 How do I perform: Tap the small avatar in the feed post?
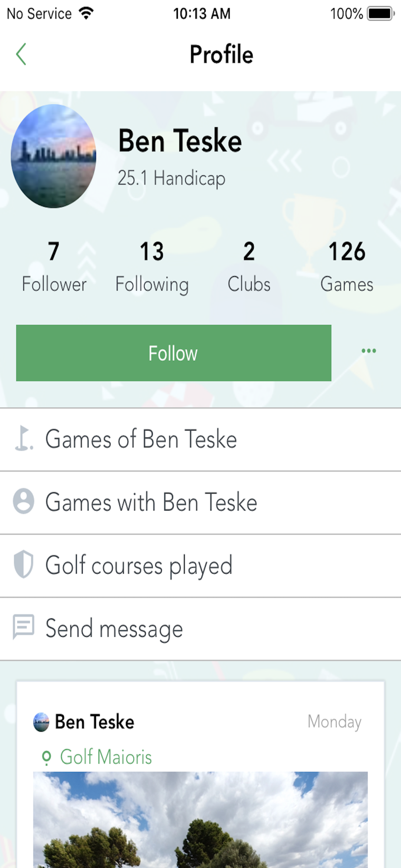point(41,722)
